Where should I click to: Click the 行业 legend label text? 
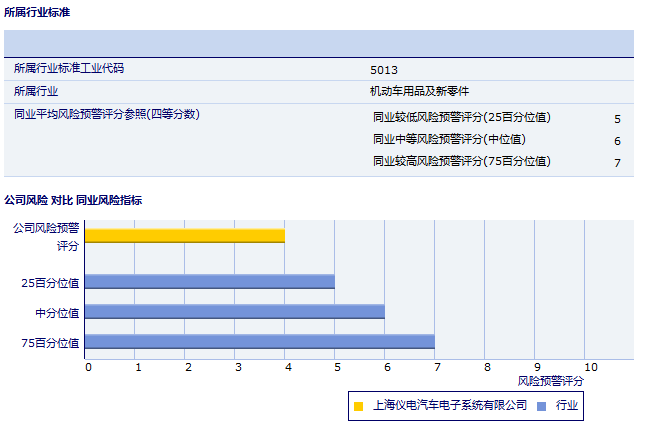(567, 405)
